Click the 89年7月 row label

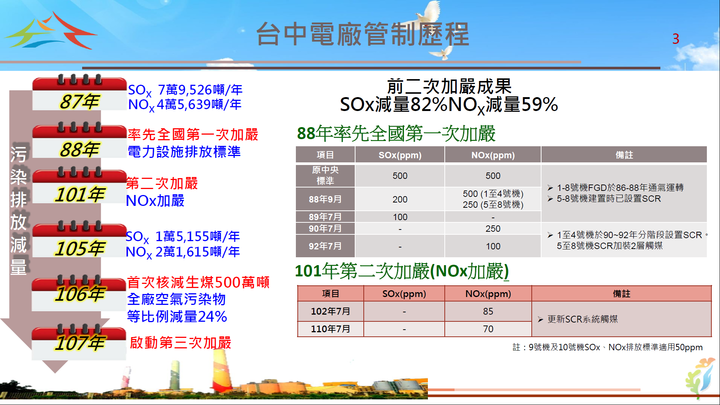[x=325, y=217]
